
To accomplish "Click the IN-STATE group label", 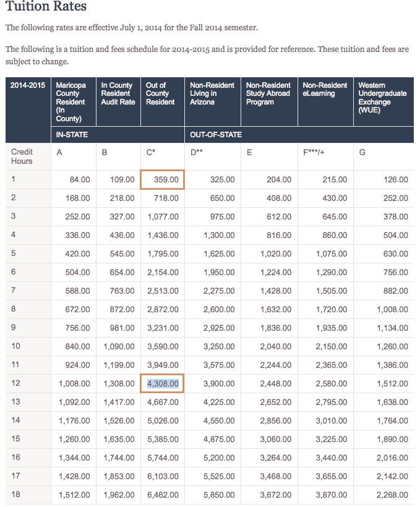I will coord(72,135).
